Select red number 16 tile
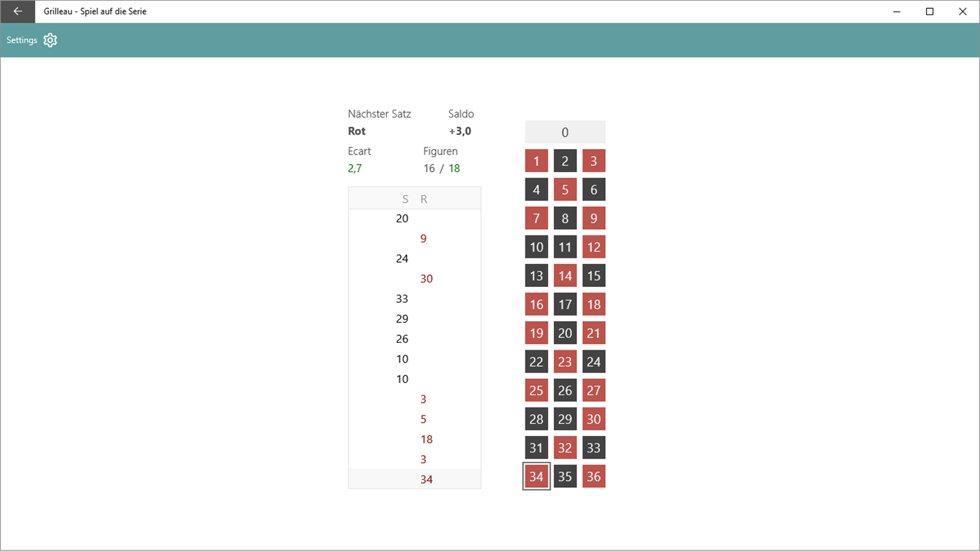Viewport: 980px width, 551px height. pos(536,304)
